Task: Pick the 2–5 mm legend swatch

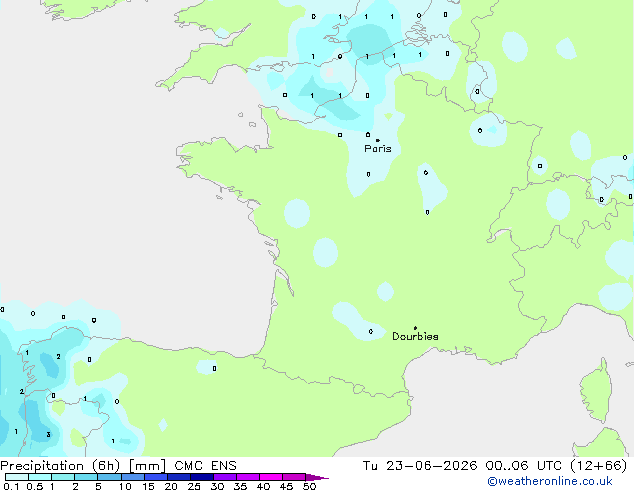Action: 86,477
